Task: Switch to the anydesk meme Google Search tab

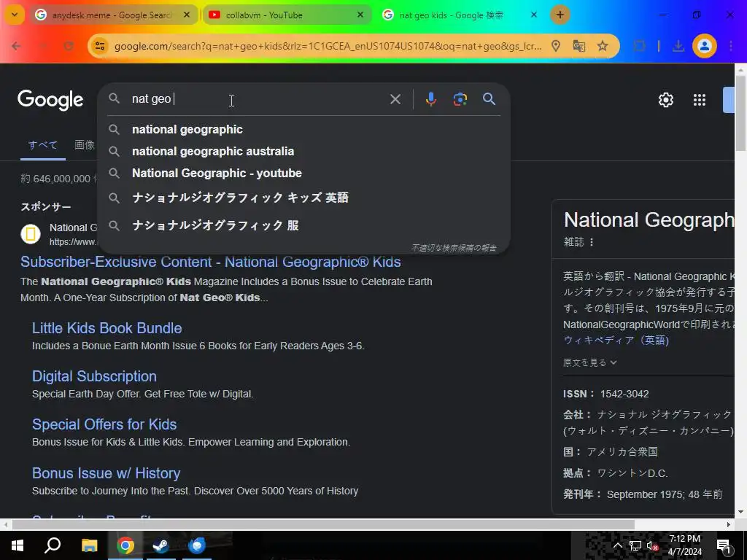Action: click(112, 15)
